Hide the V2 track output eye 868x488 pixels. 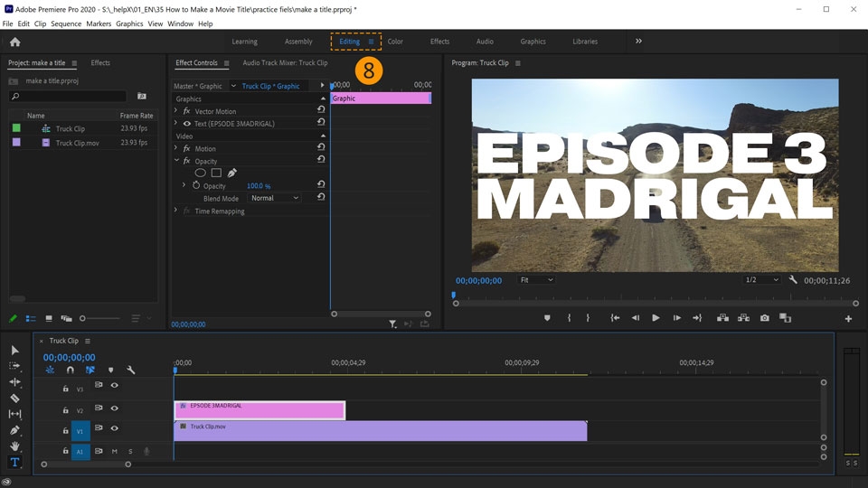pyautogui.click(x=114, y=408)
